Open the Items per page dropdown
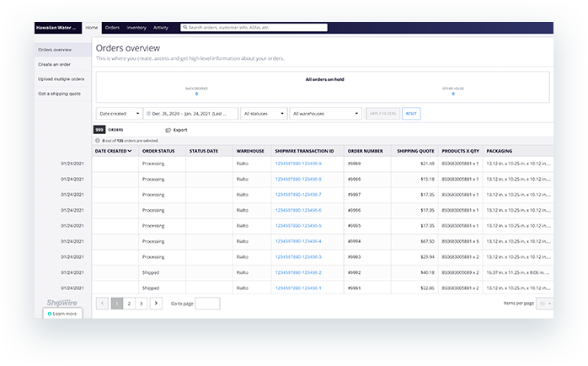Viewport: 588px width, 366px height. pyautogui.click(x=544, y=303)
